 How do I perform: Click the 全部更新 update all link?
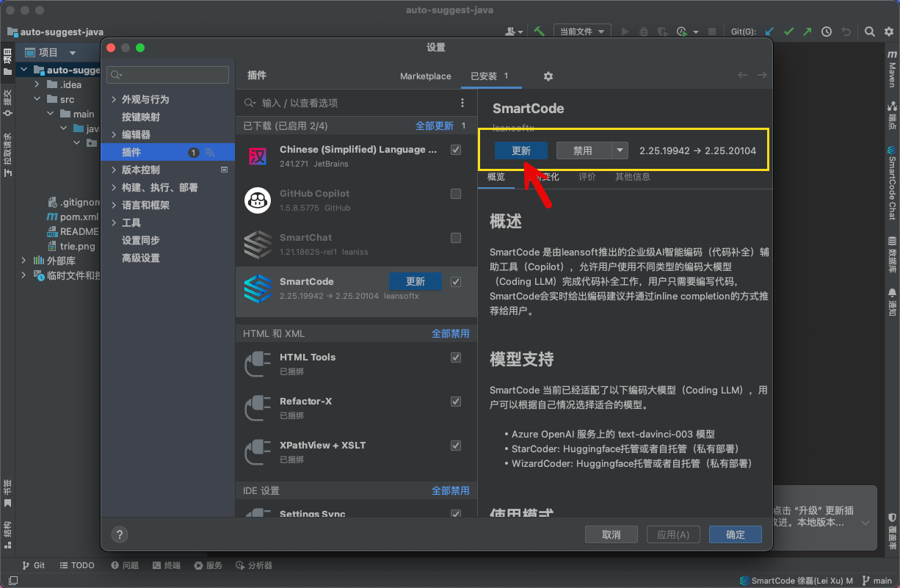pos(435,126)
